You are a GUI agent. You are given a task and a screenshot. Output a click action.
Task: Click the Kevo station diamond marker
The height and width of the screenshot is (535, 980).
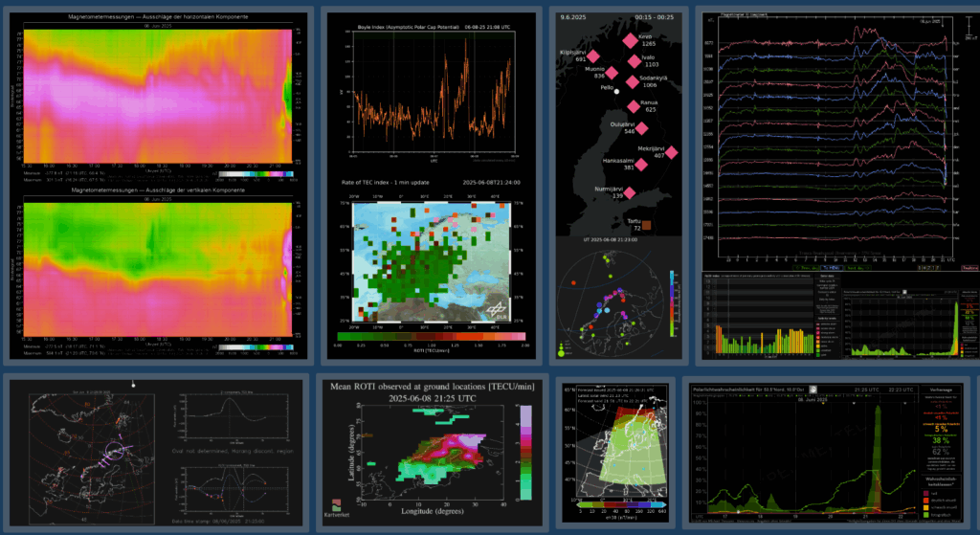(630, 40)
